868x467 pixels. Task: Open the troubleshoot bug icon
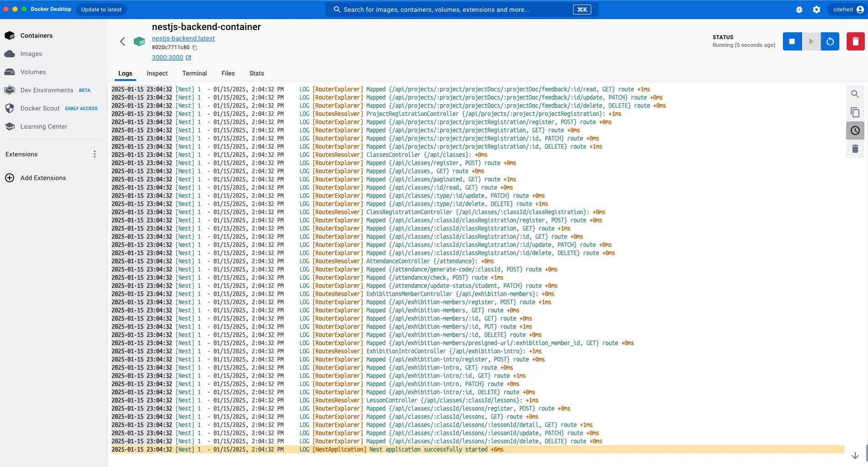799,10
